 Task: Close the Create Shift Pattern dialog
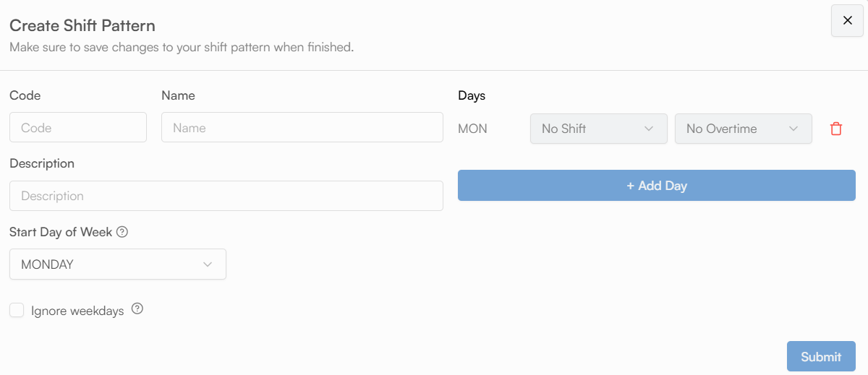pyautogui.click(x=848, y=20)
